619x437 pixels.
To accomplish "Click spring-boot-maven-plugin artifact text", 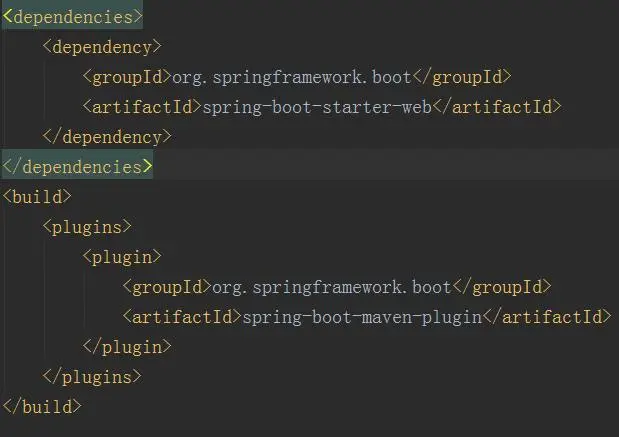I will pyautogui.click(x=362, y=317).
